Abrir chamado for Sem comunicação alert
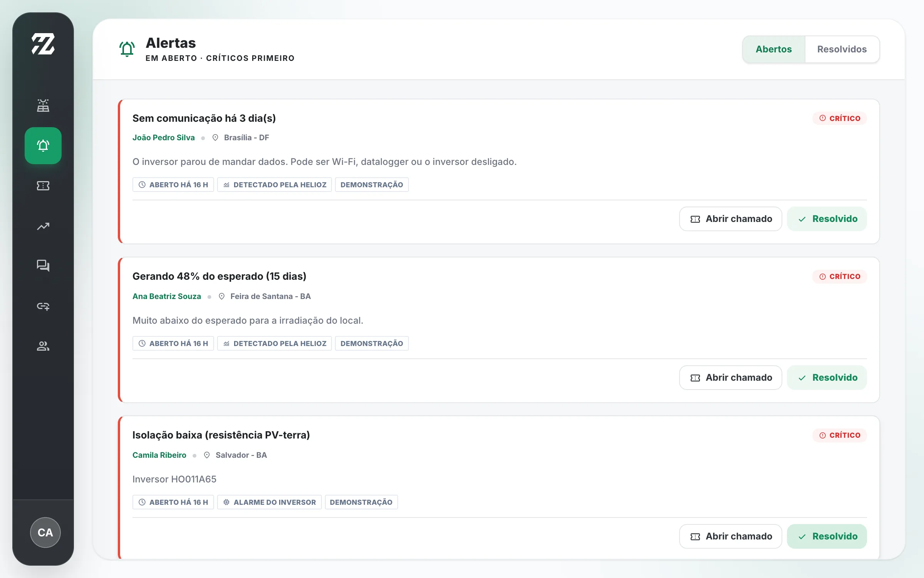This screenshot has width=924, height=578. point(731,219)
